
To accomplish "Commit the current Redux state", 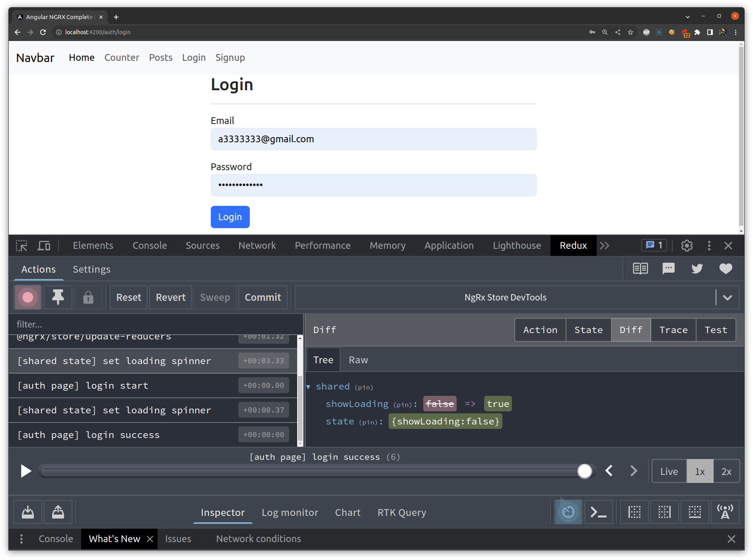I will (x=263, y=297).
